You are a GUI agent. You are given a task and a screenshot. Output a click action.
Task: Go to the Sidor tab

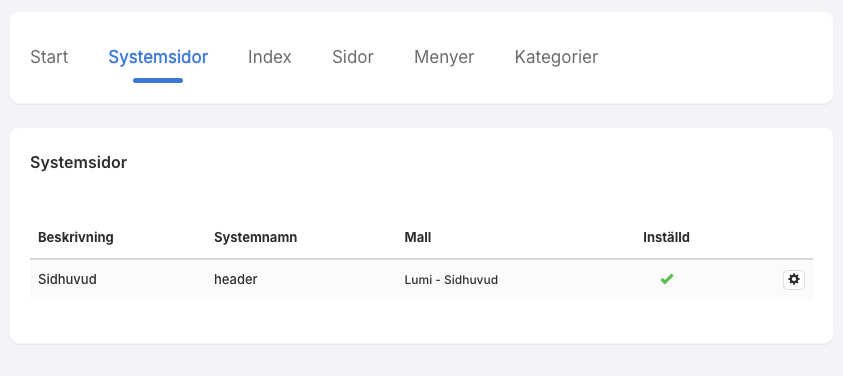coord(353,57)
